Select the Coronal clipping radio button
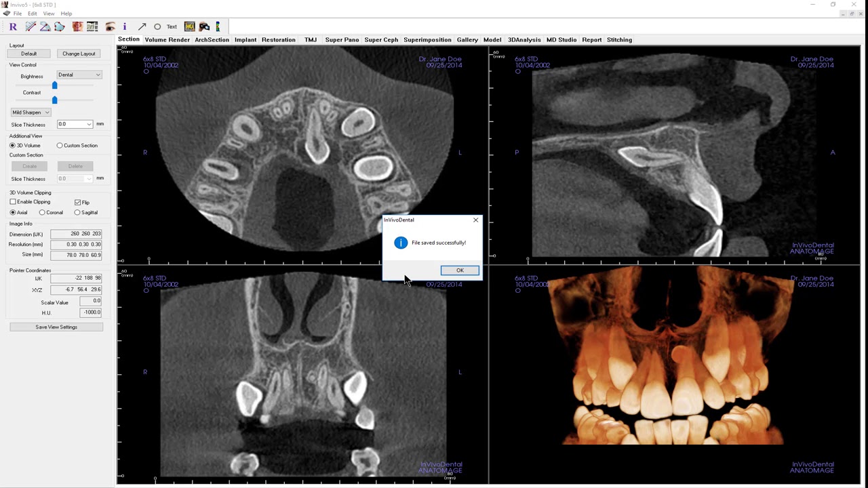The image size is (868, 488). [42, 213]
